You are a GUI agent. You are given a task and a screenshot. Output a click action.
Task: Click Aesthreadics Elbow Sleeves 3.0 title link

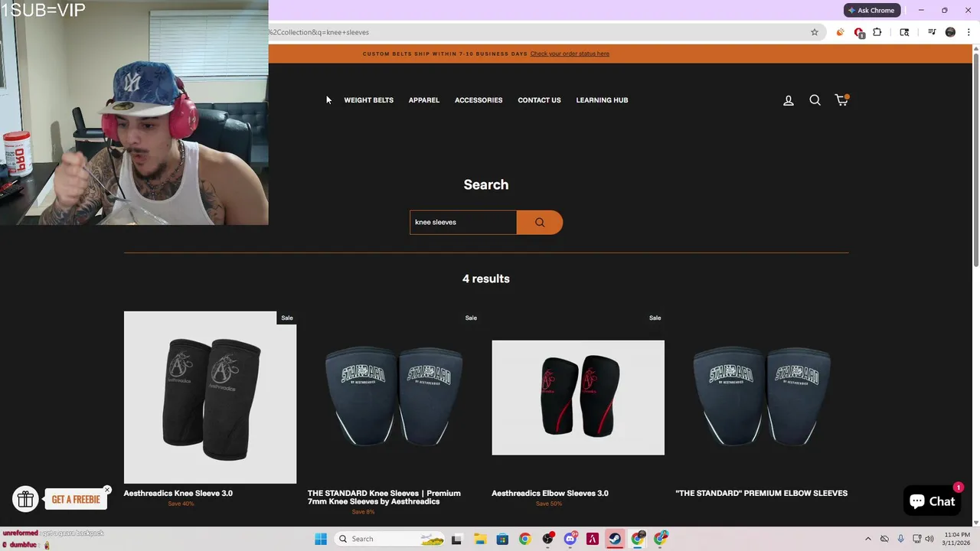[x=550, y=493]
